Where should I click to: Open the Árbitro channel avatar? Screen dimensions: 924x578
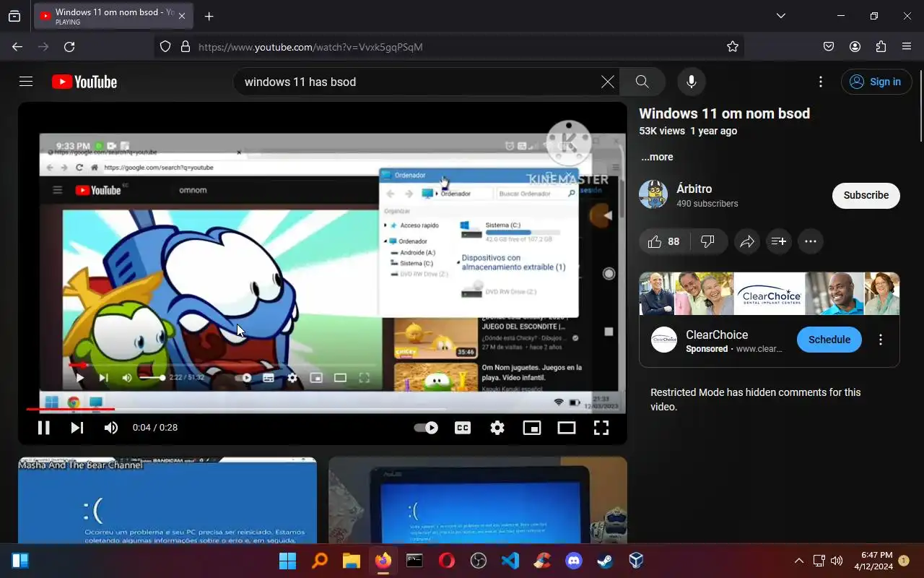pos(653,194)
